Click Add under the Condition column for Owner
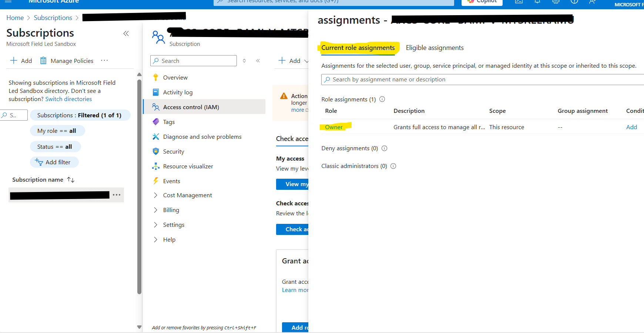 tap(631, 127)
